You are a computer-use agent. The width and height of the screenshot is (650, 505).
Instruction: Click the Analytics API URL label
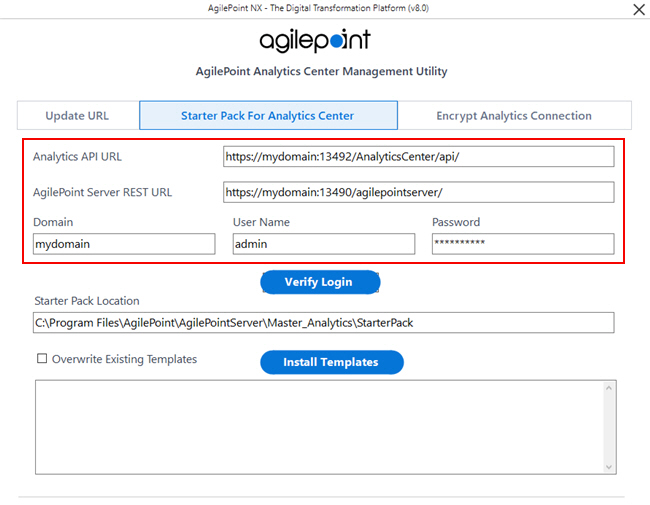point(78,157)
